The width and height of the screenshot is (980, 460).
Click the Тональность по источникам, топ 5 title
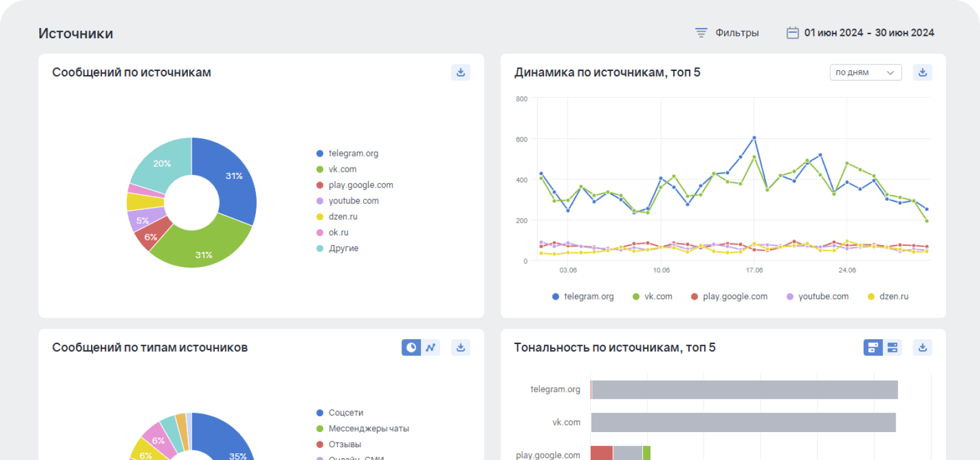[615, 348]
